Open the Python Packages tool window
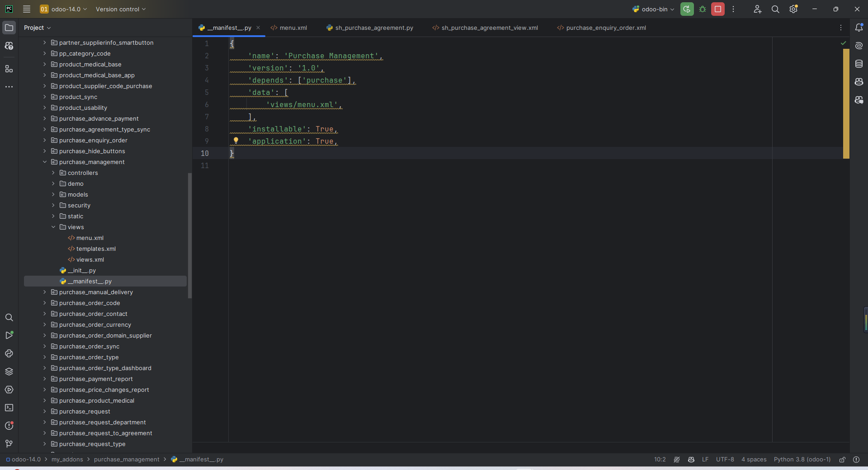868x470 pixels. (x=9, y=353)
